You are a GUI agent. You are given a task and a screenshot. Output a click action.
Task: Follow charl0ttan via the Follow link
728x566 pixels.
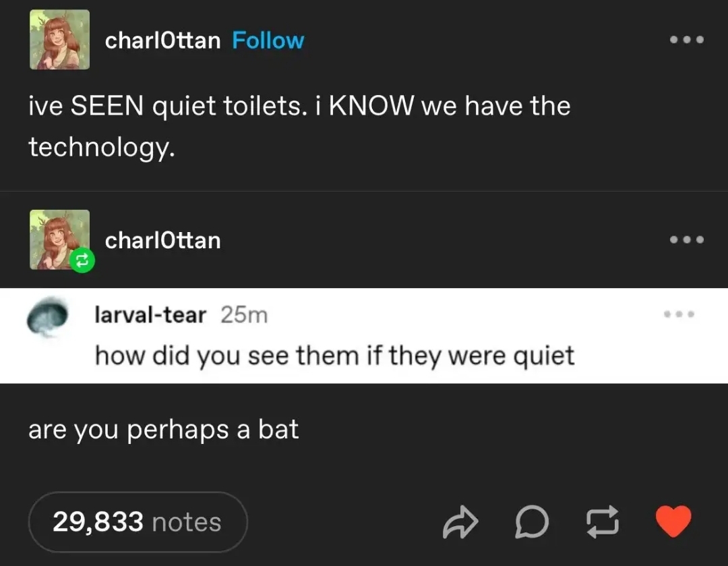tap(268, 40)
